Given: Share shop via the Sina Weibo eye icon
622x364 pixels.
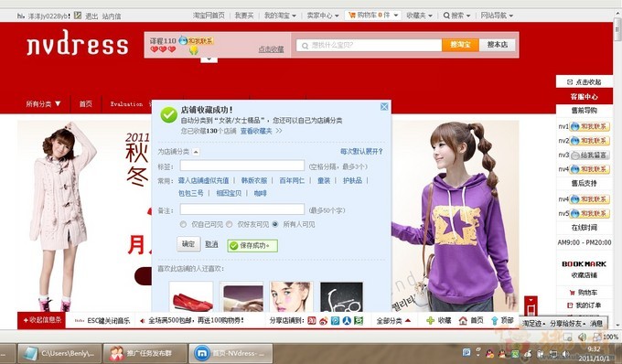Looking at the screenshot, I should (324, 320).
